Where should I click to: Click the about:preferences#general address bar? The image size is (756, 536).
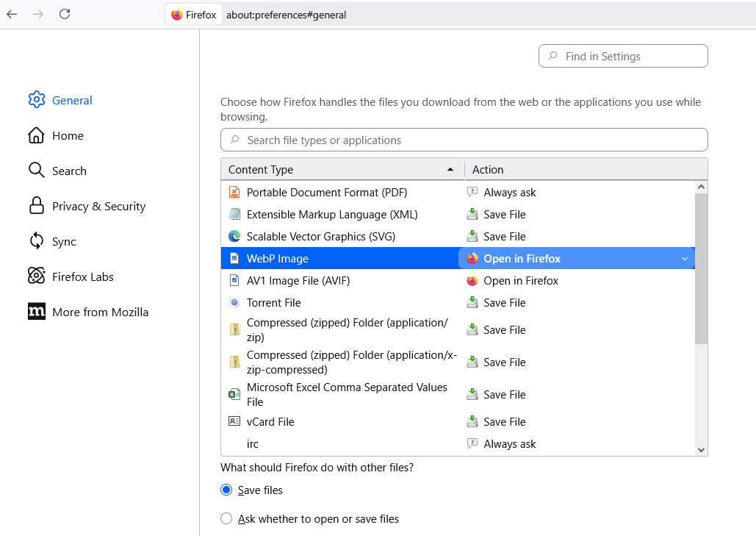click(286, 15)
